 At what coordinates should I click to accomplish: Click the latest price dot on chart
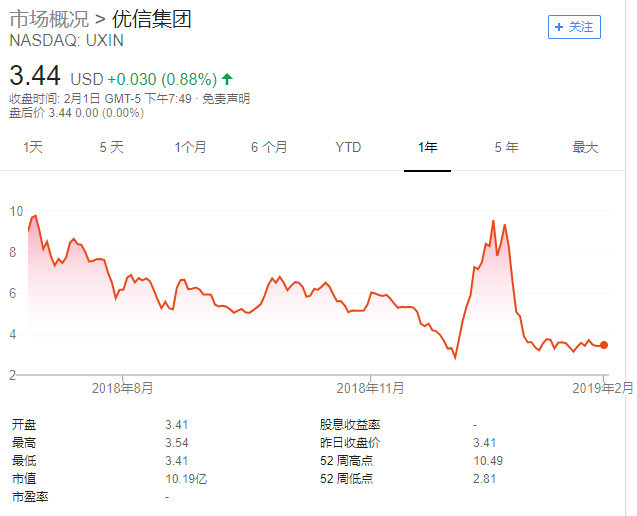click(x=604, y=345)
